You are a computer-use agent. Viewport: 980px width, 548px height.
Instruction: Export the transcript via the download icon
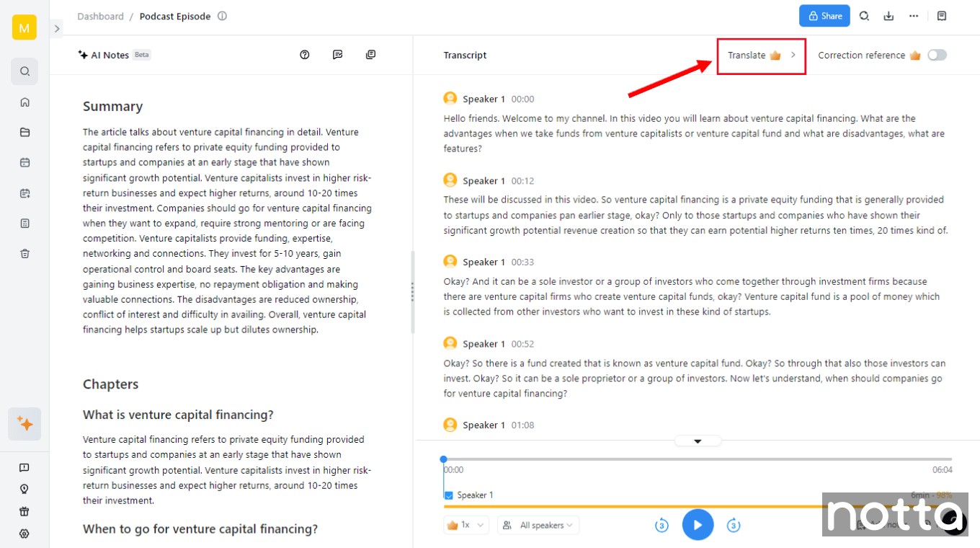pyautogui.click(x=888, y=15)
